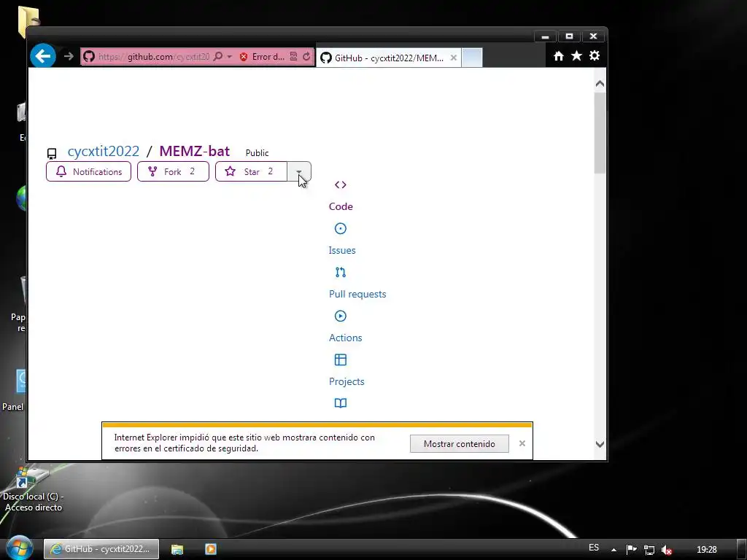Click the red certificate error icon
The image size is (747, 560).
point(244,57)
